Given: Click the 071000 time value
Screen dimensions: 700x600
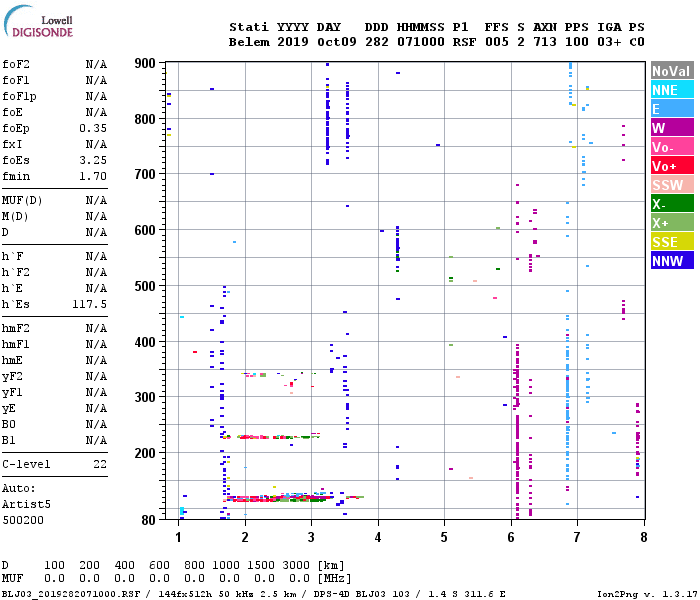Looking at the screenshot, I should [421, 42].
